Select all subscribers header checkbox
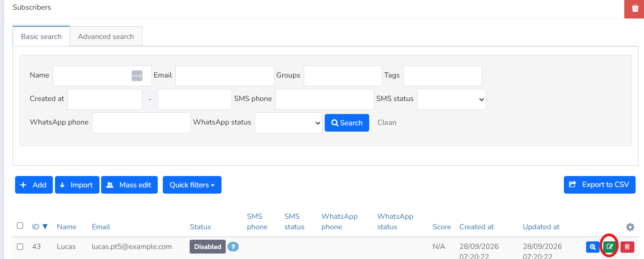The image size is (644, 259). click(20, 225)
